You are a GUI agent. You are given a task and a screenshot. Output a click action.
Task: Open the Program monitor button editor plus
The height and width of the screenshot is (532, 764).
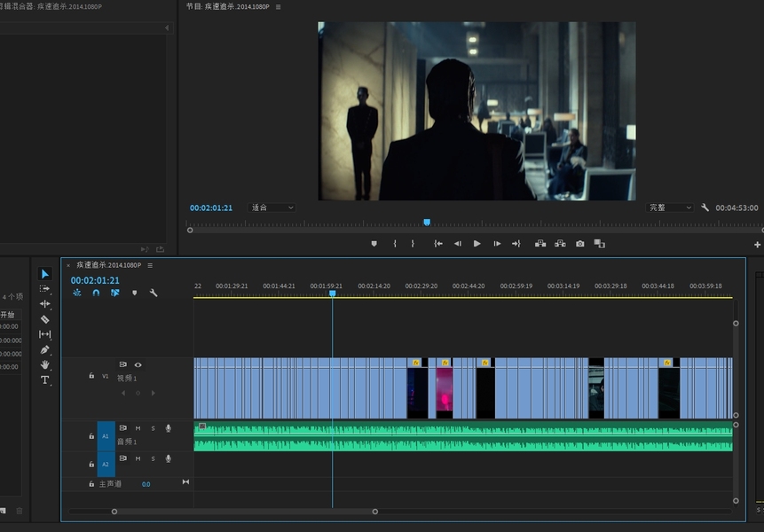(x=757, y=245)
